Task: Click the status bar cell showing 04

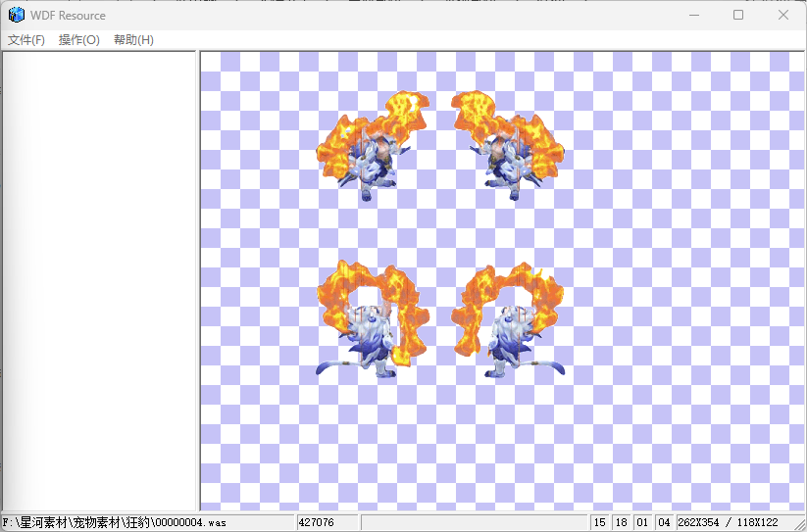Action: pos(665,522)
